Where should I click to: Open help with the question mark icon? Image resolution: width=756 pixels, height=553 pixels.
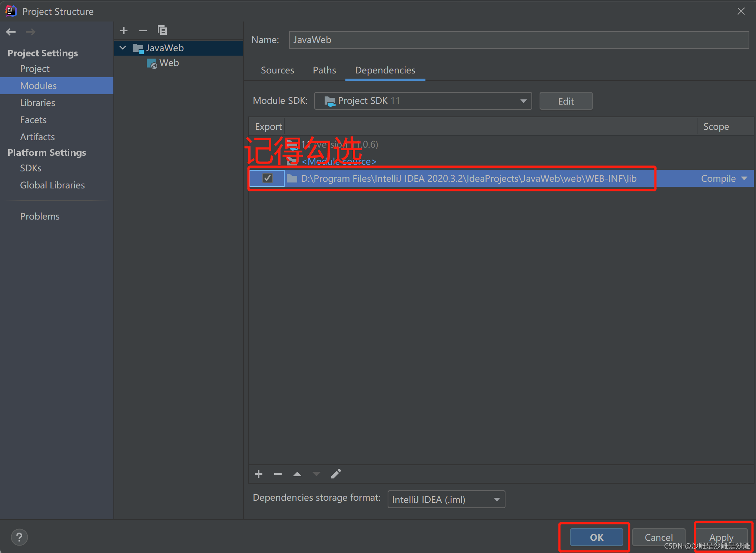tap(19, 537)
